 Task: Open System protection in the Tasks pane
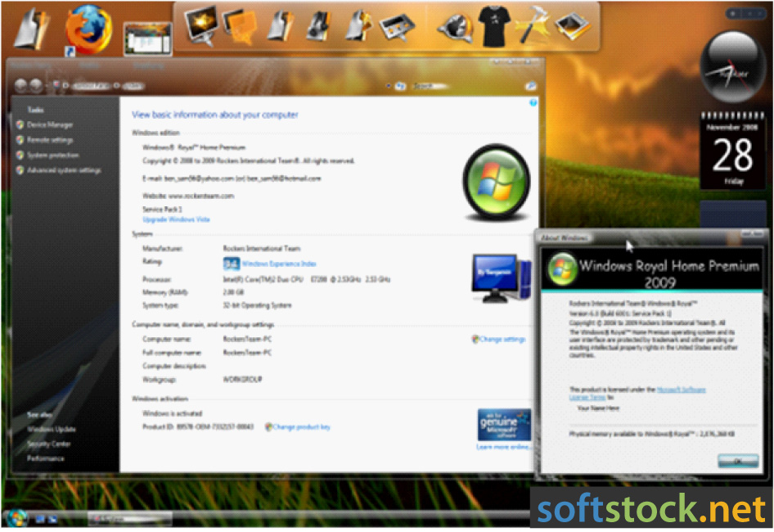click(53, 156)
